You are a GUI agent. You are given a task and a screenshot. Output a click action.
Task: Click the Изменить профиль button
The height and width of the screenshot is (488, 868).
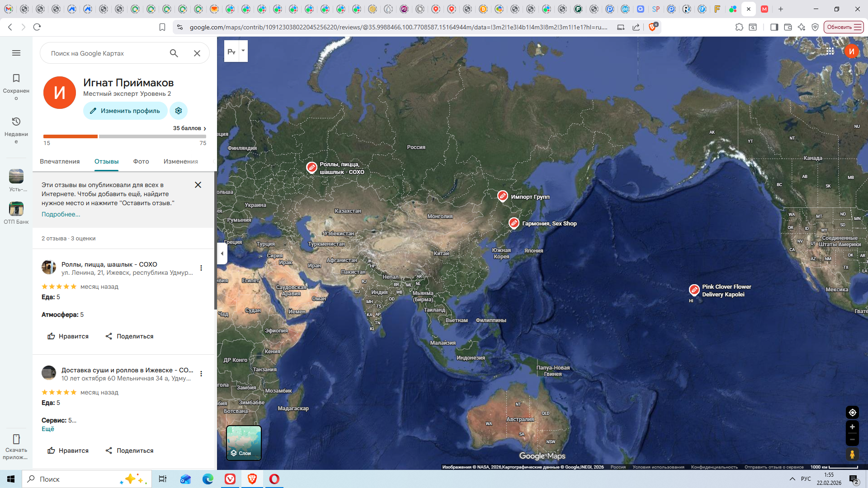(x=125, y=111)
